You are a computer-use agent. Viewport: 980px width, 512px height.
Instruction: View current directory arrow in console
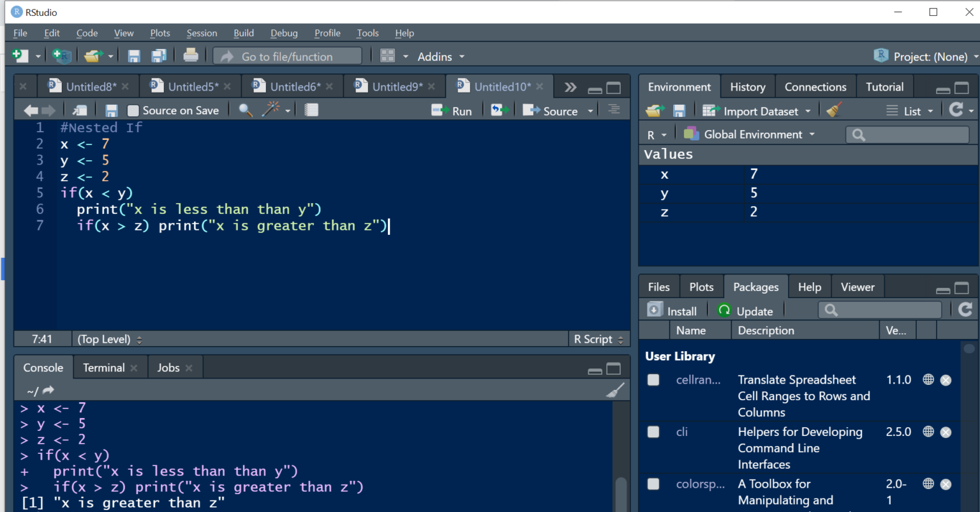[48, 390]
